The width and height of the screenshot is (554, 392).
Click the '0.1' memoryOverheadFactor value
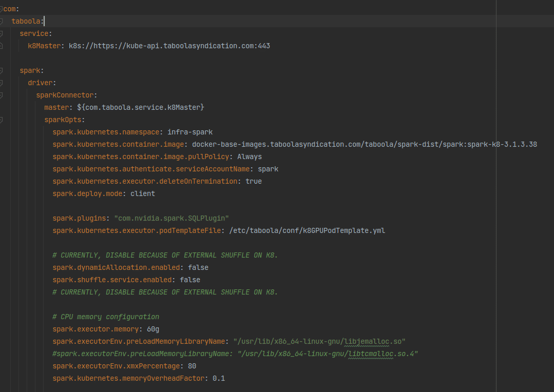pos(219,379)
